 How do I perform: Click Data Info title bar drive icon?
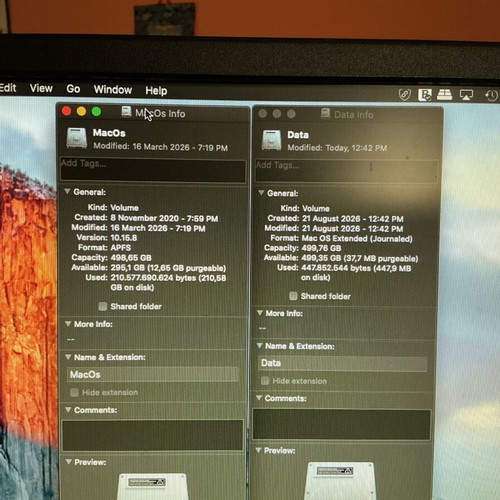pos(325,114)
